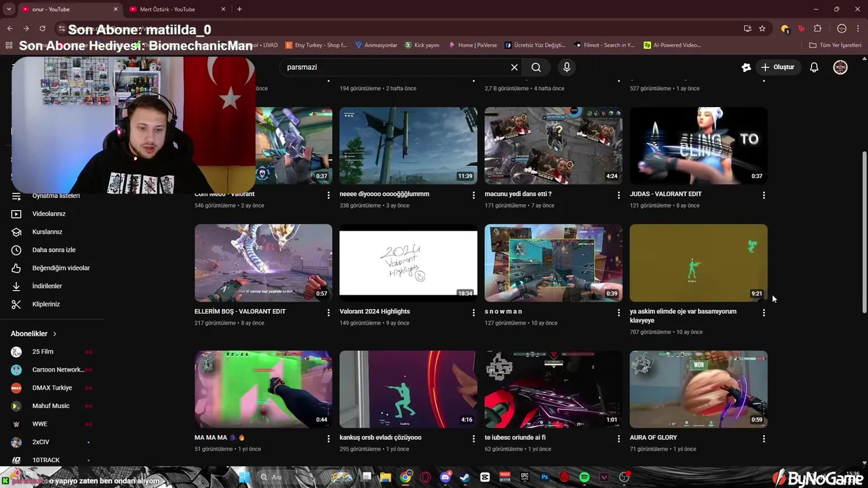Play 'ELLERİM BOŞ - VALORANT EDIT' thumbnail
Screen dimensions: 868x488
(x=263, y=263)
